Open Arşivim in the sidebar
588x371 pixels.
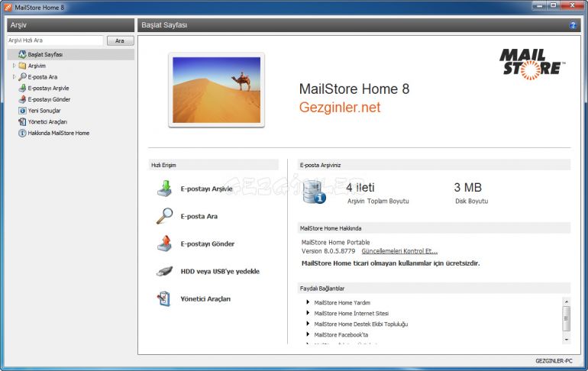(37, 66)
